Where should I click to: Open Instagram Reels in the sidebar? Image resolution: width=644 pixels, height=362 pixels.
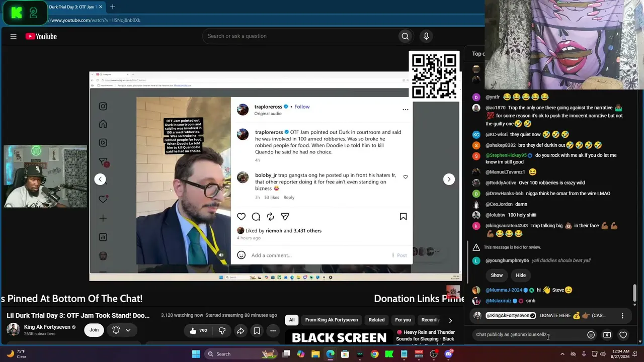pyautogui.click(x=103, y=143)
